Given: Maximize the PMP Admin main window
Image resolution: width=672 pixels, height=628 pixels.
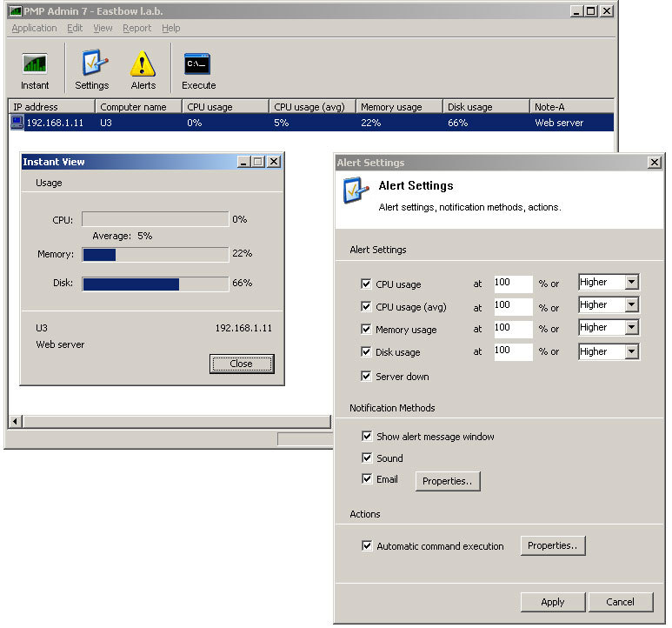Looking at the screenshot, I should point(591,11).
